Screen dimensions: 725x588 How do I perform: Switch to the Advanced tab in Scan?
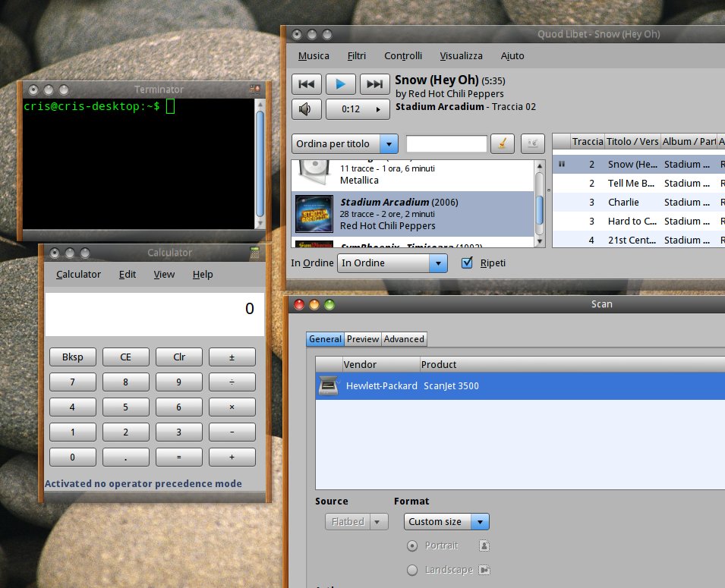pos(404,339)
